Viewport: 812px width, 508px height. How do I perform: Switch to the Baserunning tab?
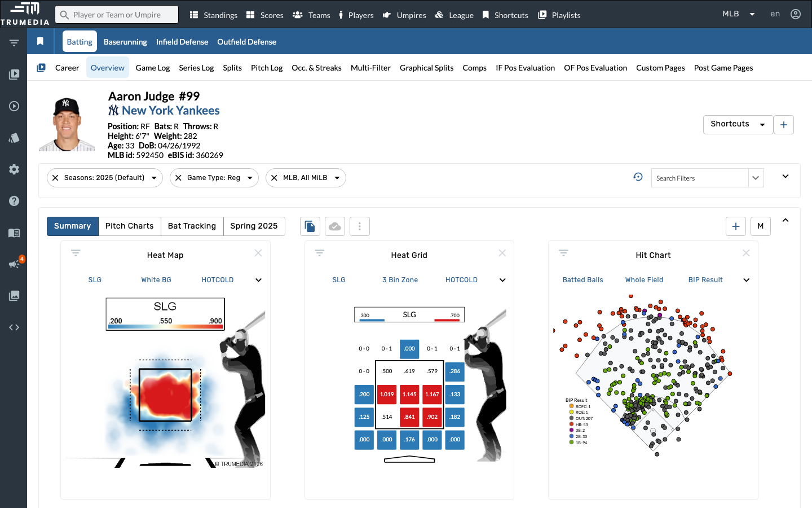pyautogui.click(x=125, y=42)
